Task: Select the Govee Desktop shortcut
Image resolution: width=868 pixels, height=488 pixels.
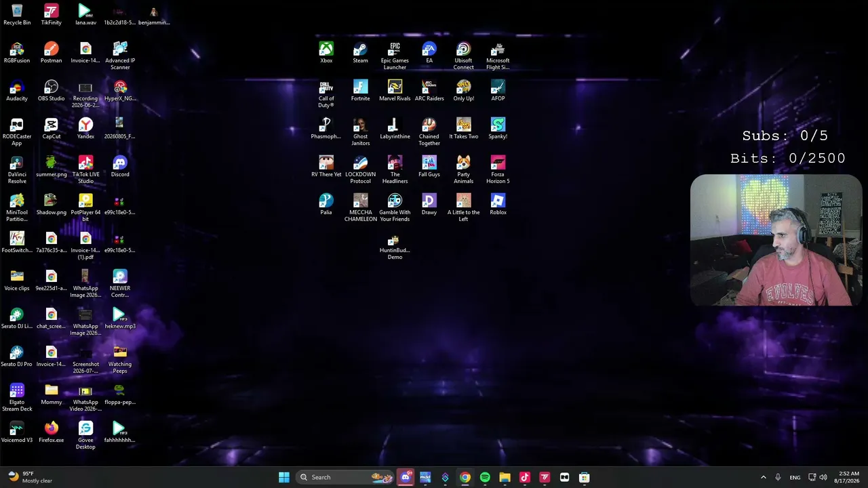Action: 85,435
